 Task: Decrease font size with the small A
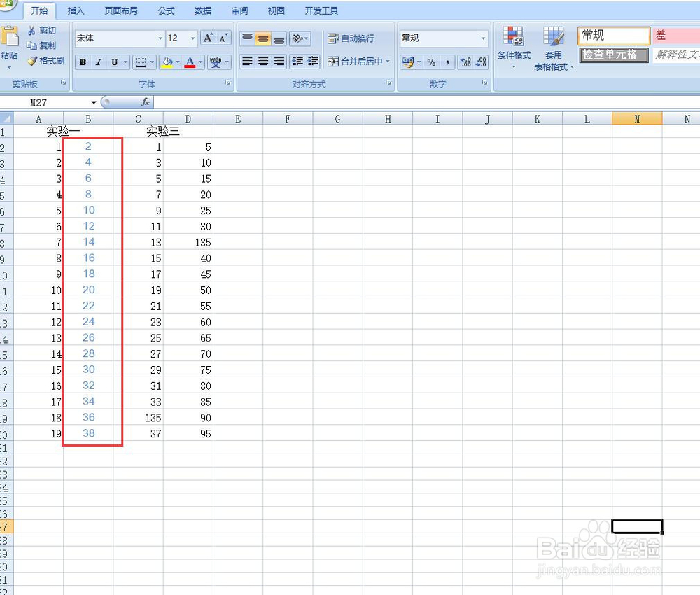pyautogui.click(x=223, y=38)
